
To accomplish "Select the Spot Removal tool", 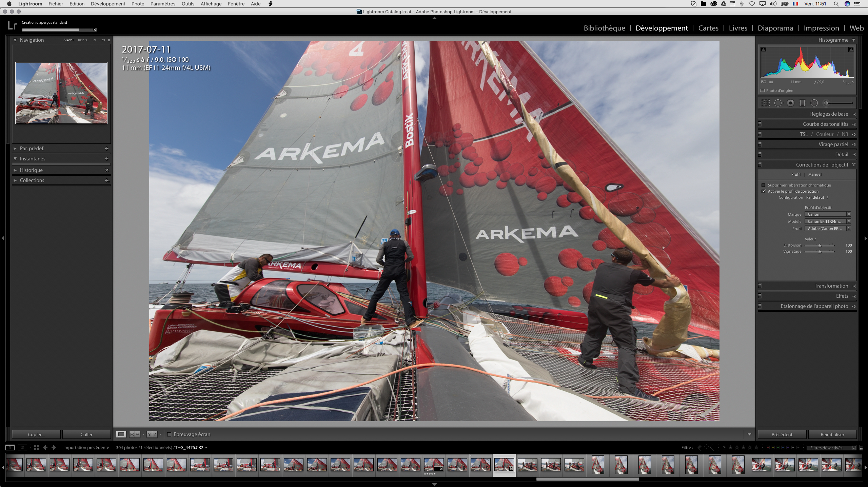I will (778, 103).
